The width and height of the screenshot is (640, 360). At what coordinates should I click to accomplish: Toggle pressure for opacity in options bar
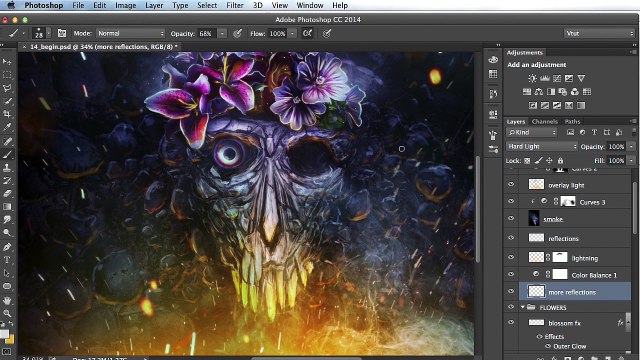point(237,33)
